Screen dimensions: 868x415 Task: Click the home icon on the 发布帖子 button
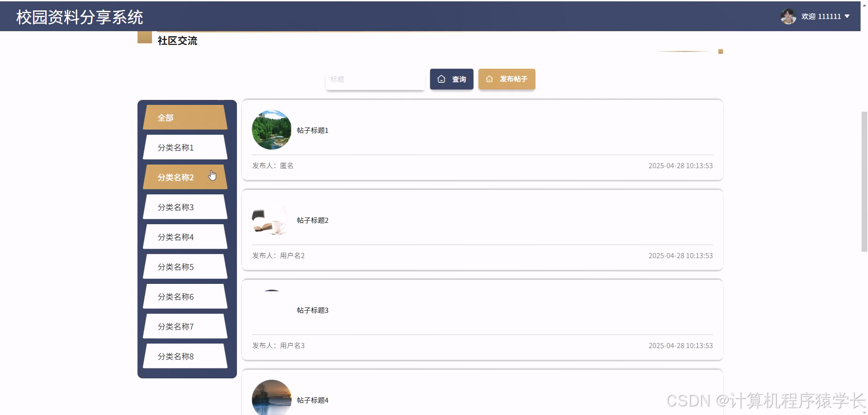click(490, 79)
